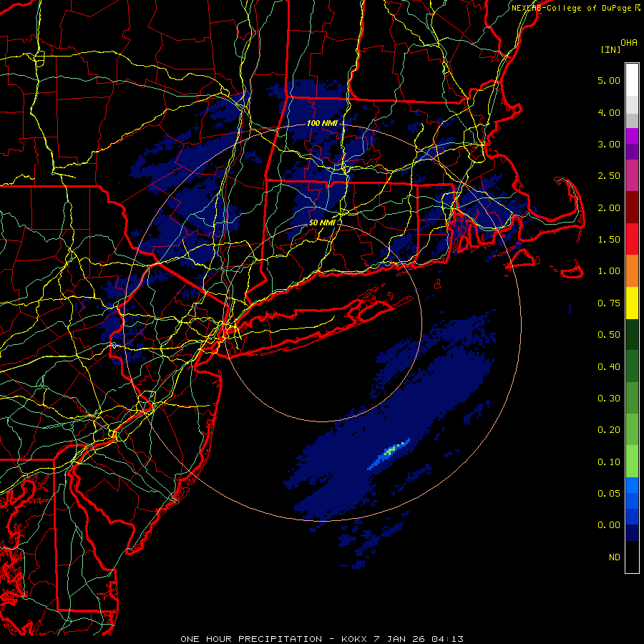
Task: Click the 2.50 legend value
Action: [x=609, y=176]
